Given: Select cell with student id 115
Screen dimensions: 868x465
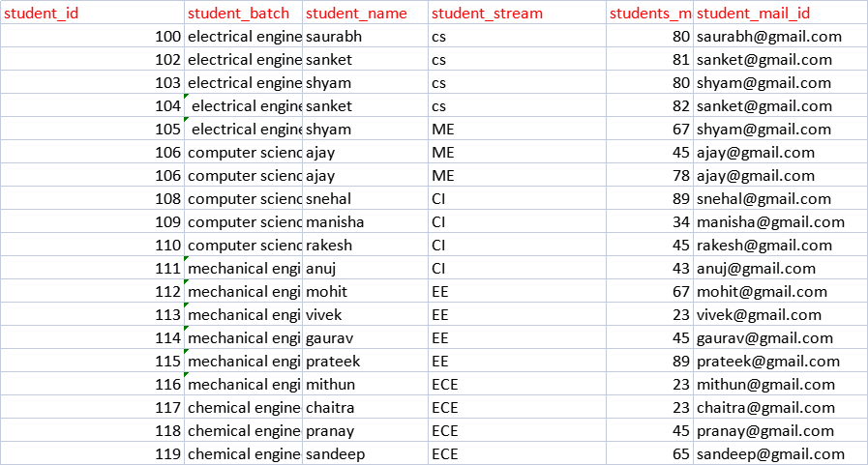Looking at the screenshot, I should pos(92,361).
